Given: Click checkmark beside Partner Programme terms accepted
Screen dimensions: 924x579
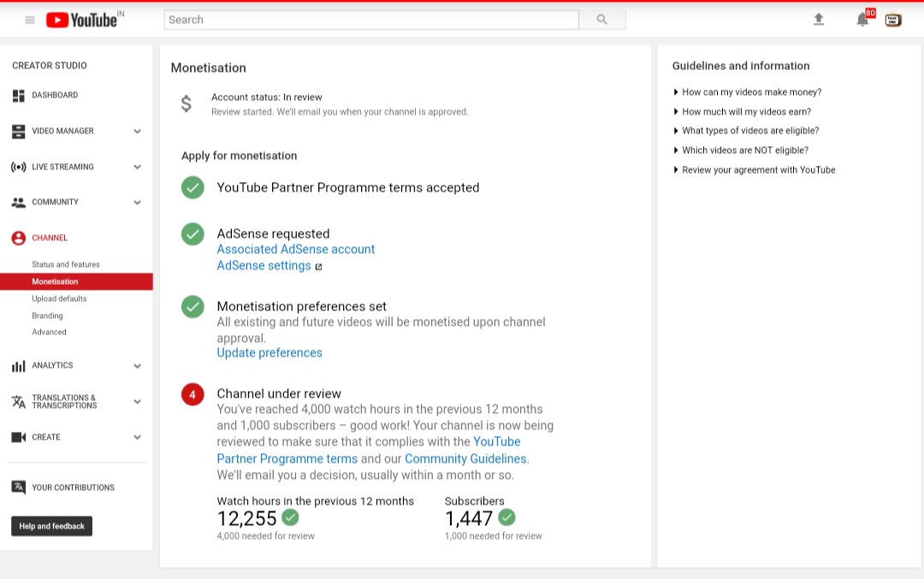Looking at the screenshot, I should tap(192, 187).
